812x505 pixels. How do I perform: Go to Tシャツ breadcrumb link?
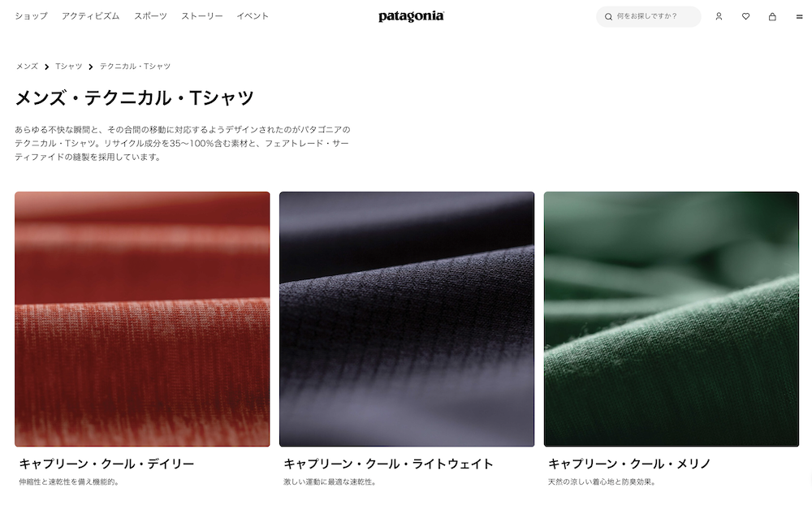pyautogui.click(x=69, y=67)
